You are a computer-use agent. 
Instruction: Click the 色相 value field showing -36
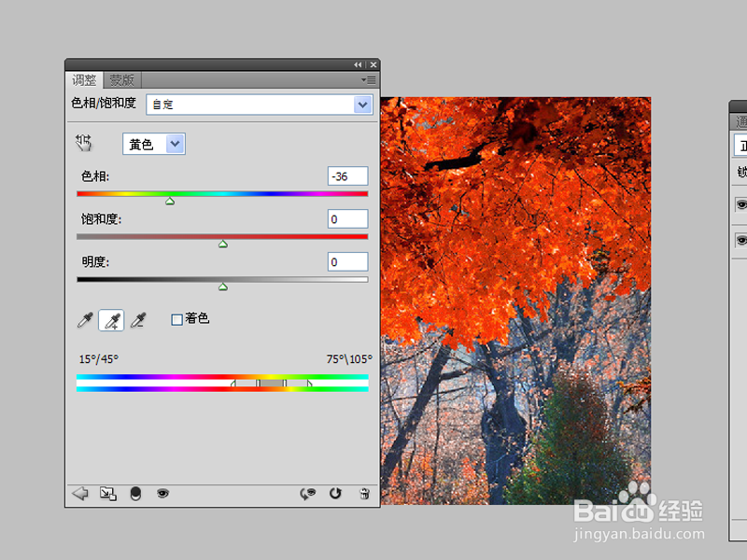point(347,176)
